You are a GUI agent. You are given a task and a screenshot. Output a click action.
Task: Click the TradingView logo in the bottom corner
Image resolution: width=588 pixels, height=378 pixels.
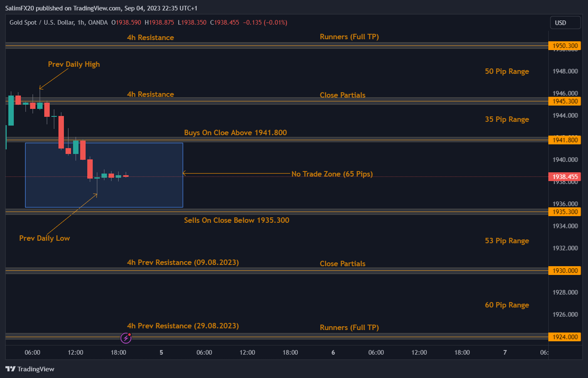(x=30, y=369)
